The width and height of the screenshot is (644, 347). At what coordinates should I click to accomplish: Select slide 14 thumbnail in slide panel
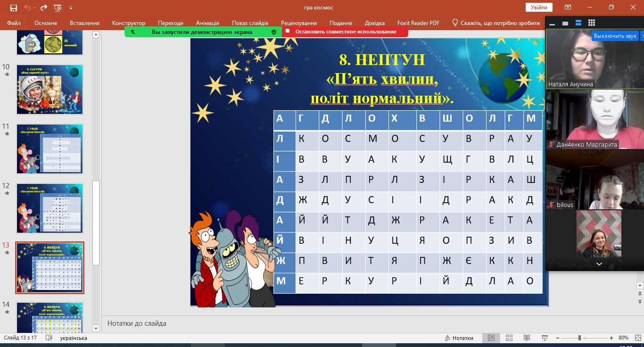[x=50, y=318]
